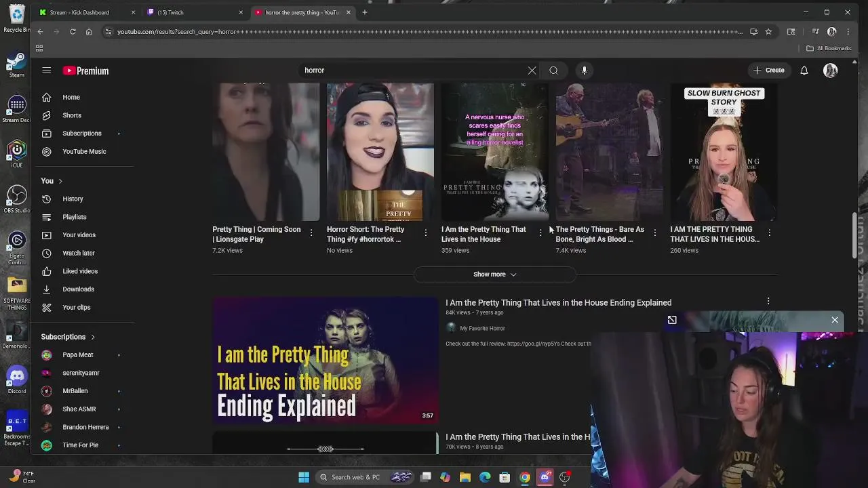This screenshot has height=488, width=868.
Task: Open the YouTube hamburger guide menu
Action: point(46,70)
